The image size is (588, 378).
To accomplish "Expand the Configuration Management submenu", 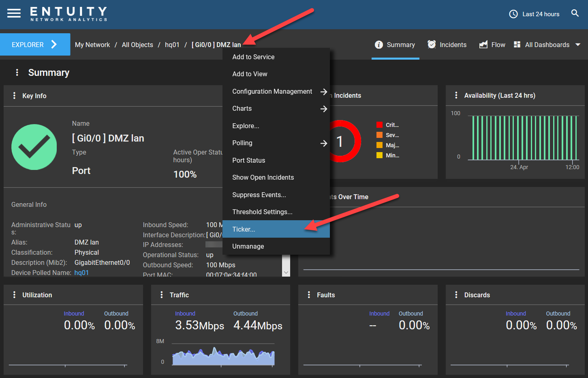I will [x=323, y=92].
